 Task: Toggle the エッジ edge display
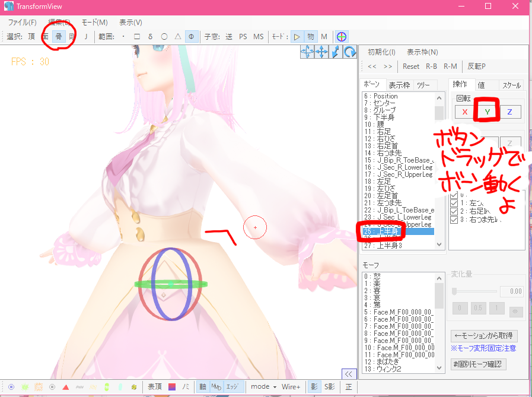coord(232,387)
